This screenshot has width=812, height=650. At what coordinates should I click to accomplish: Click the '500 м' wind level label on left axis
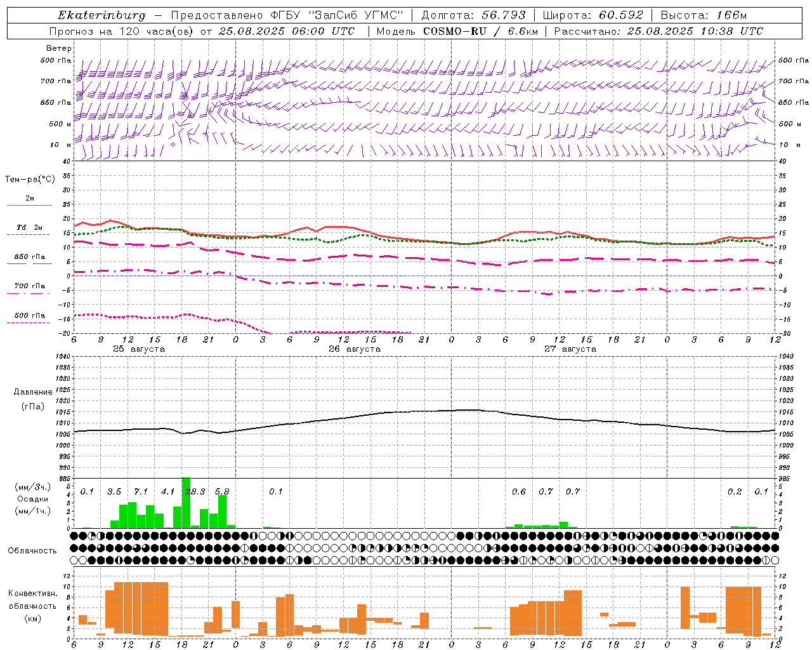click(x=61, y=124)
